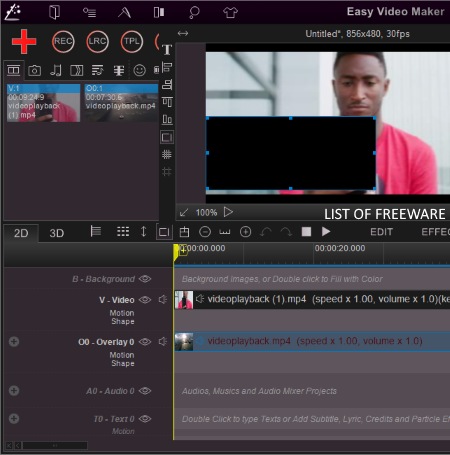Viewport: 450px width, 455px height.
Task: Click the red plus add media button
Action: 24,42
